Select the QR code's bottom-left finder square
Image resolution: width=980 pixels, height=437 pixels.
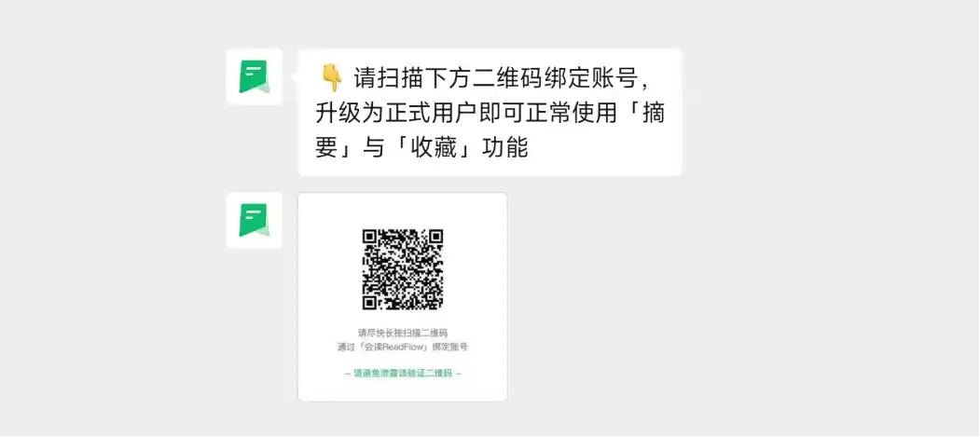click(x=369, y=303)
